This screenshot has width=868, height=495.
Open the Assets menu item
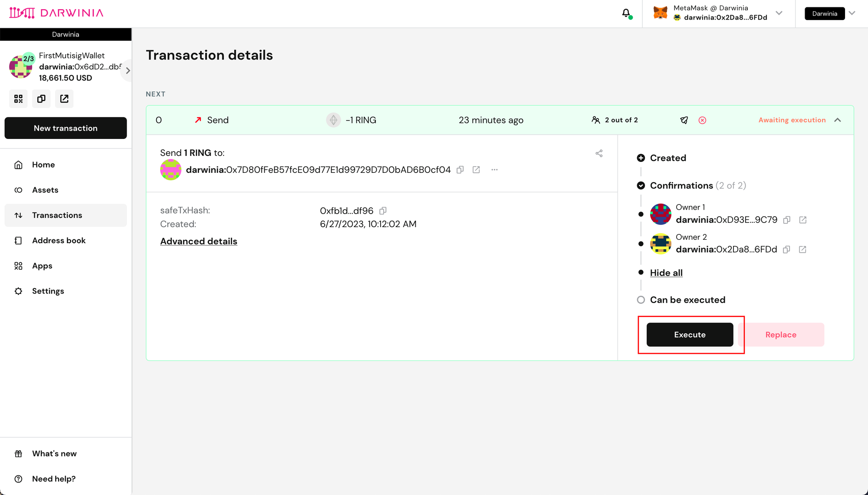(x=45, y=190)
